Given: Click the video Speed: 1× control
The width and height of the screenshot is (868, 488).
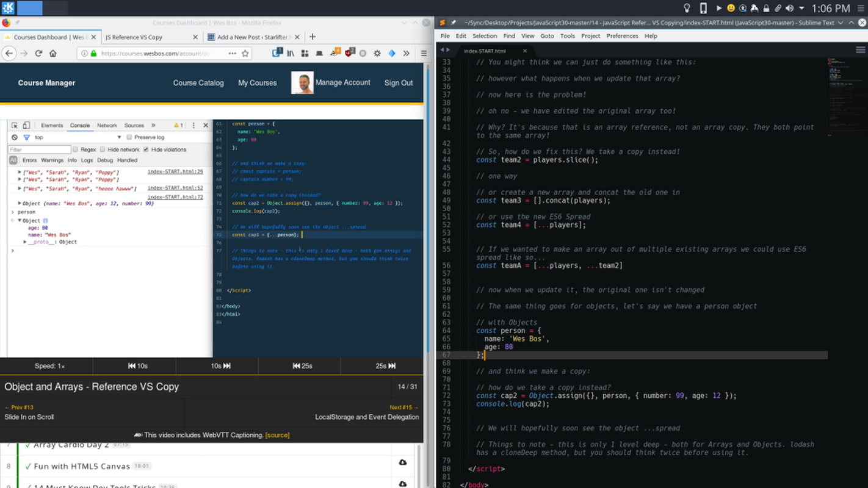Looking at the screenshot, I should click(49, 366).
